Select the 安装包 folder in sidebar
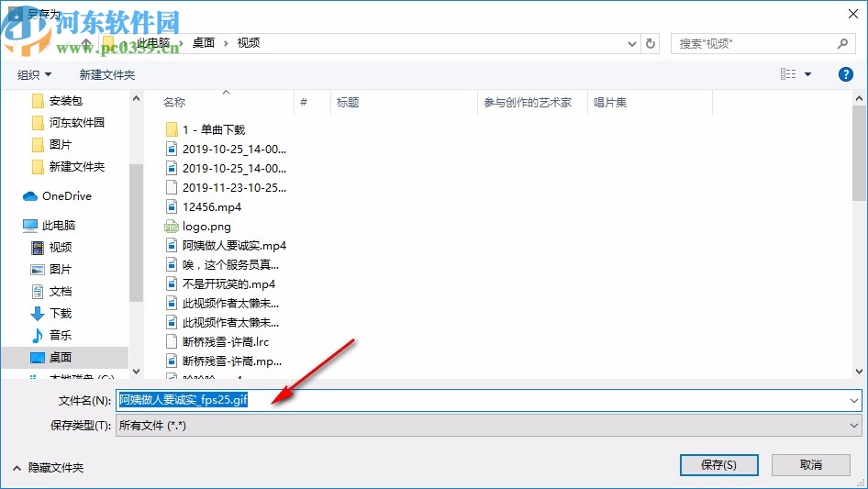Screen dimensions: 868x489 [65, 100]
